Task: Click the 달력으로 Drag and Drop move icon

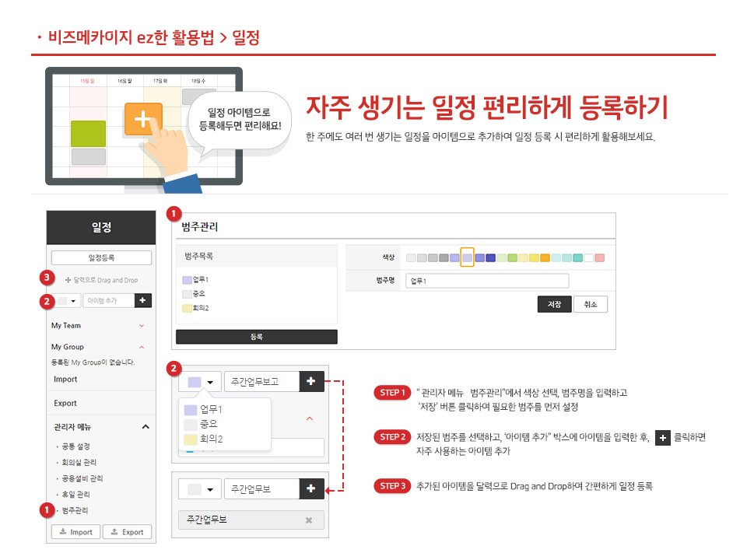Action: 68,280
